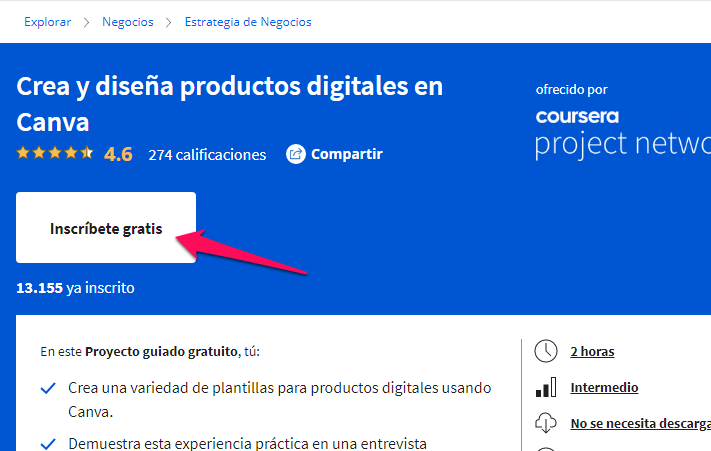Click the chevron after Negocios
This screenshot has width=711, height=451.
pyautogui.click(x=169, y=22)
